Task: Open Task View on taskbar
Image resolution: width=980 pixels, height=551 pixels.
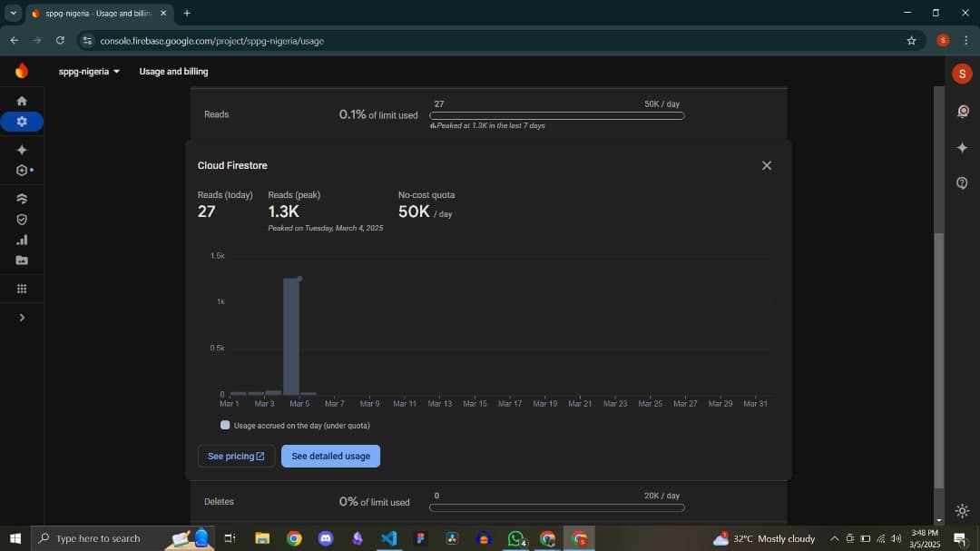Action: click(230, 538)
